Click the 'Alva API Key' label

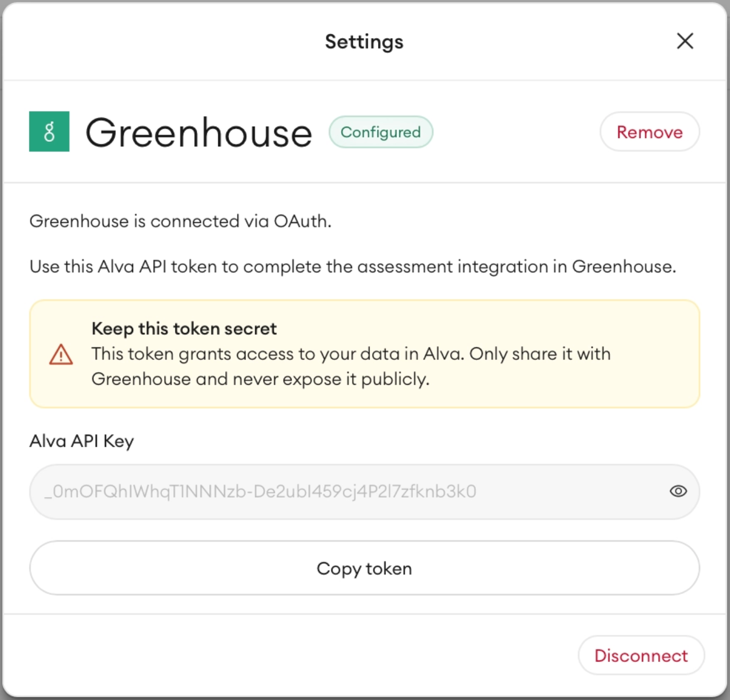click(x=81, y=441)
